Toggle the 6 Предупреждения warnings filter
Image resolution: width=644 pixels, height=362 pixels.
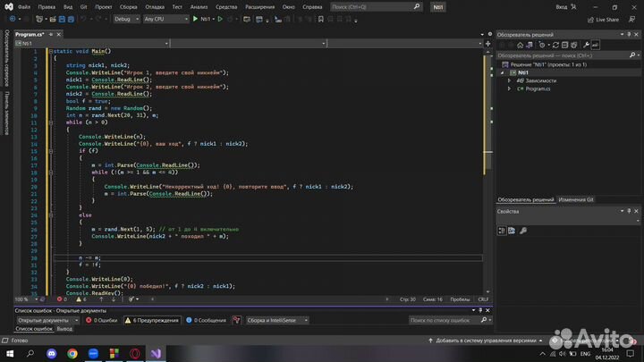152,320
